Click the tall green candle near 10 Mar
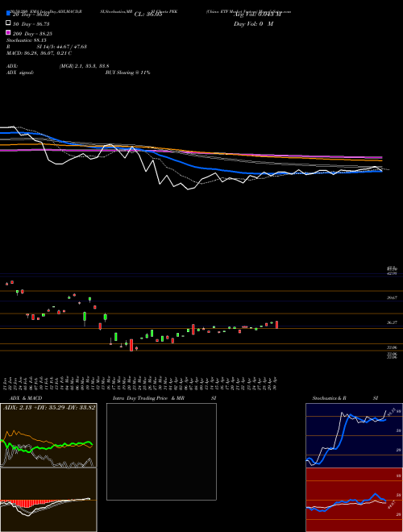This screenshot has height=532, width=403. click(85, 317)
